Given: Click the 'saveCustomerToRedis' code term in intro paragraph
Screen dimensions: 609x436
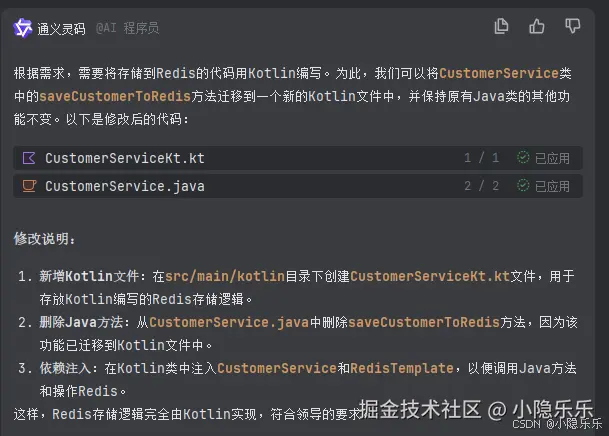Looking at the screenshot, I should [x=115, y=96].
